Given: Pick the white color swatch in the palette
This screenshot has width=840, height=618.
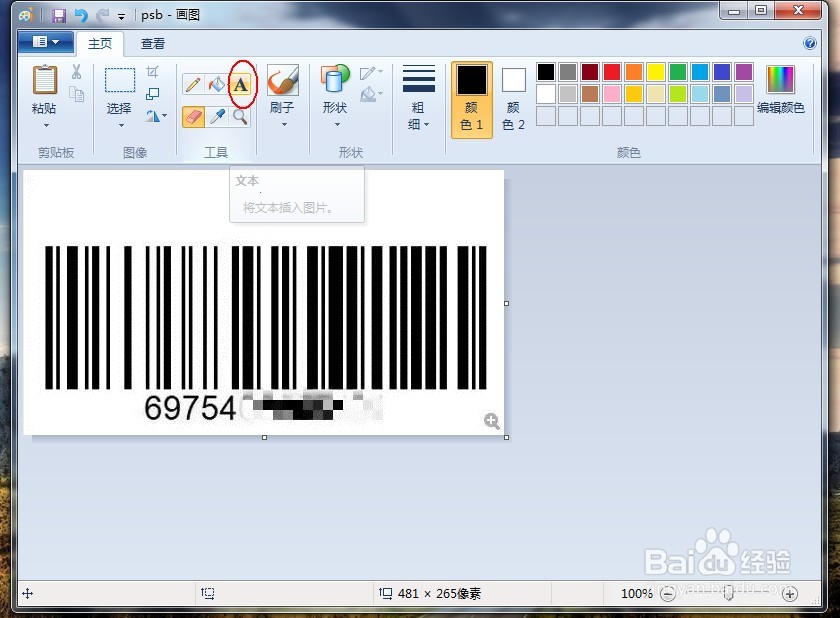Looking at the screenshot, I should tap(546, 94).
